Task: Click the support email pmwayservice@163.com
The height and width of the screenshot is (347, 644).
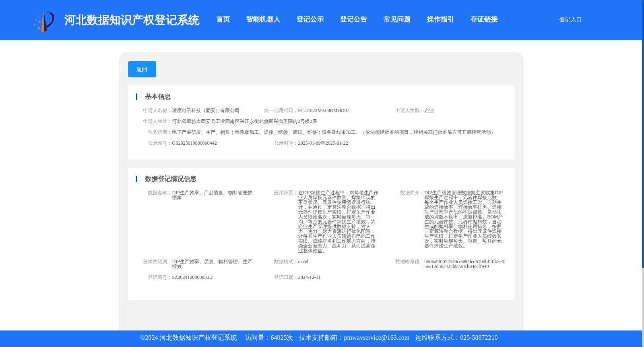Action: (x=376, y=338)
